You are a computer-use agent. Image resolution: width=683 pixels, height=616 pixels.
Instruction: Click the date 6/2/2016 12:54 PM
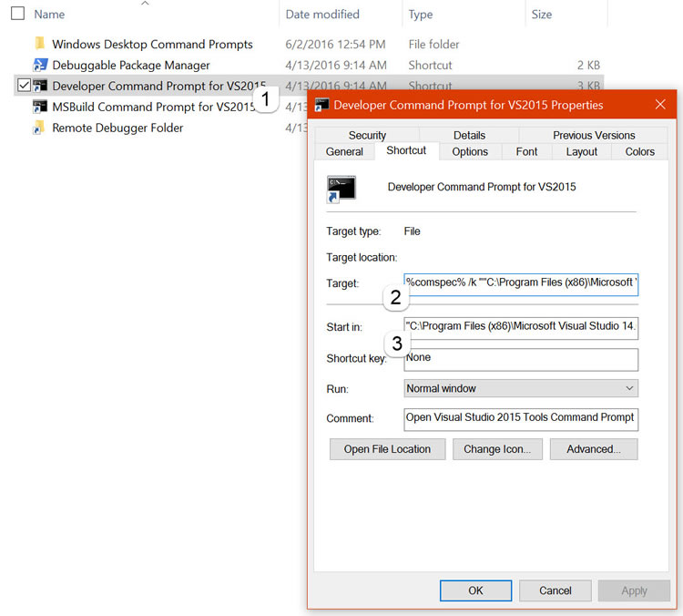tap(335, 44)
